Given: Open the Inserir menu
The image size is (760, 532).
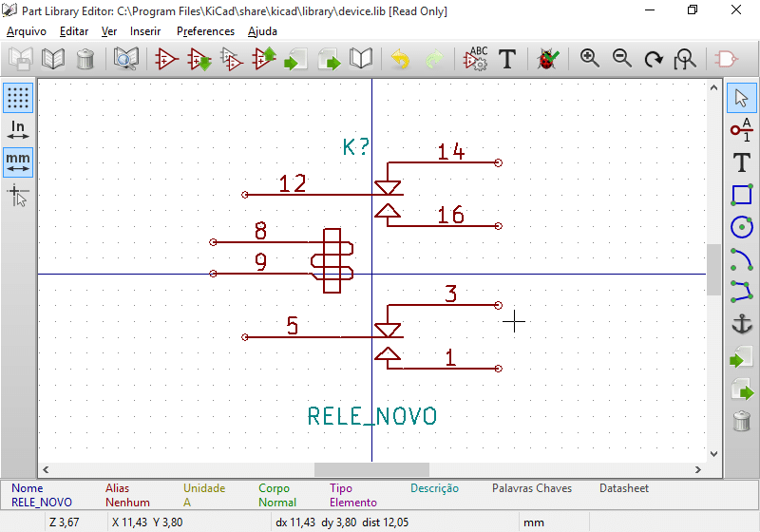Looking at the screenshot, I should (x=145, y=31).
